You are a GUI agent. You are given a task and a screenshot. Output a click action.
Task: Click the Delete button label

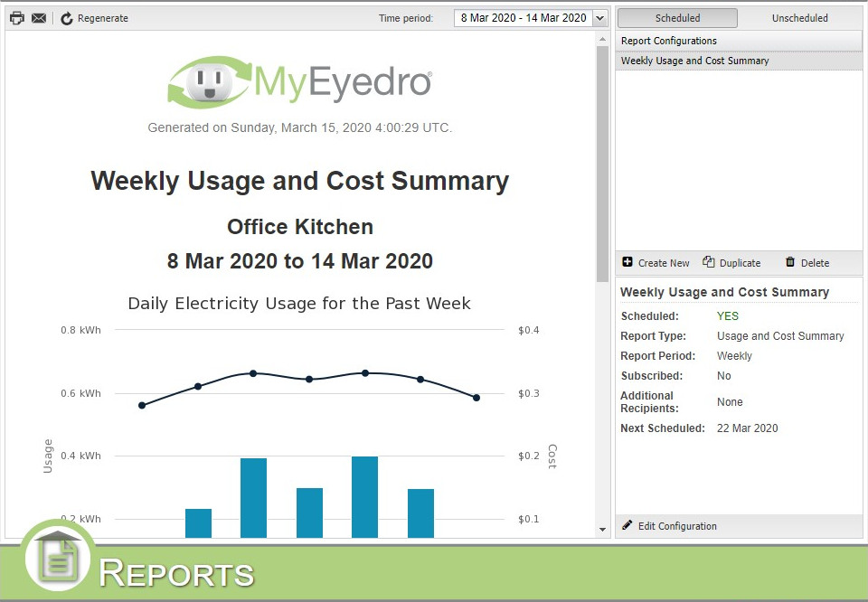coord(815,263)
